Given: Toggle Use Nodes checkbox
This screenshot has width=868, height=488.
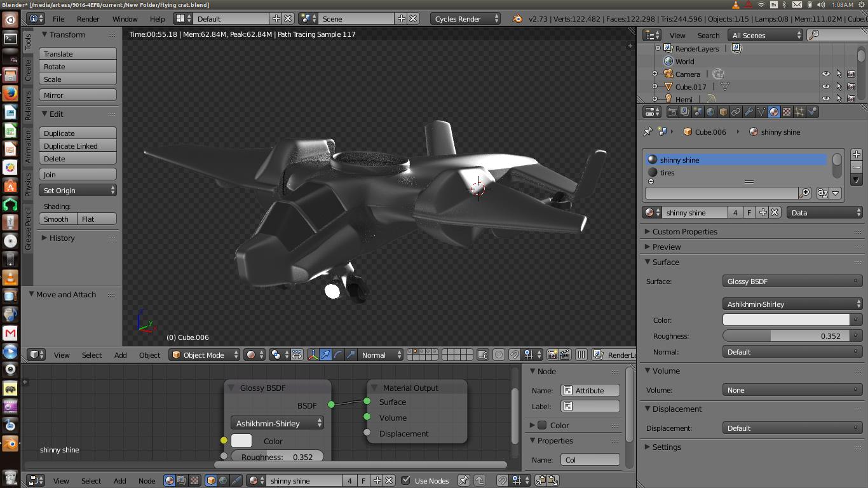Looking at the screenshot, I should [405, 480].
